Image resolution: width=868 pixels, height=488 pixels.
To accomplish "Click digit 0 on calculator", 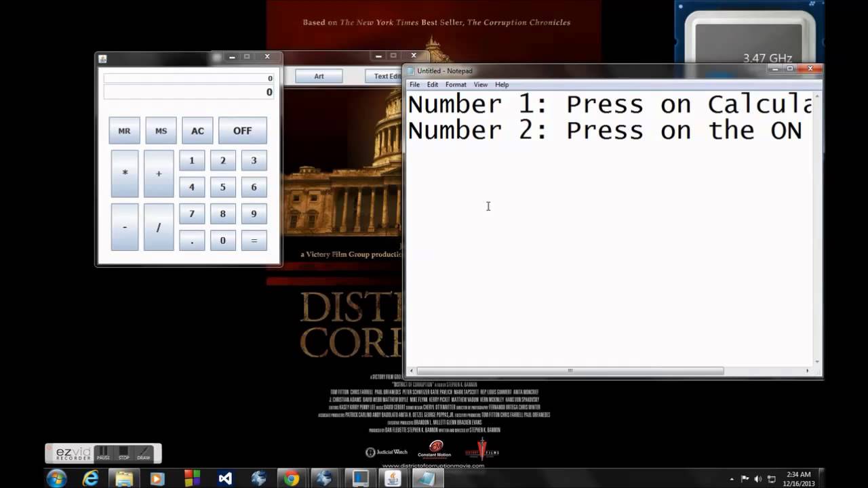I will click(x=223, y=241).
